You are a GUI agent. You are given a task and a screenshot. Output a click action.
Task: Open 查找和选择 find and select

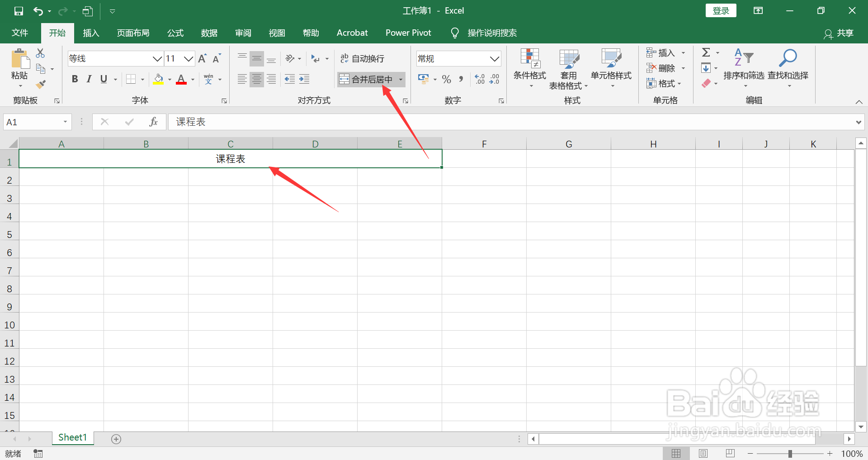pyautogui.click(x=788, y=68)
